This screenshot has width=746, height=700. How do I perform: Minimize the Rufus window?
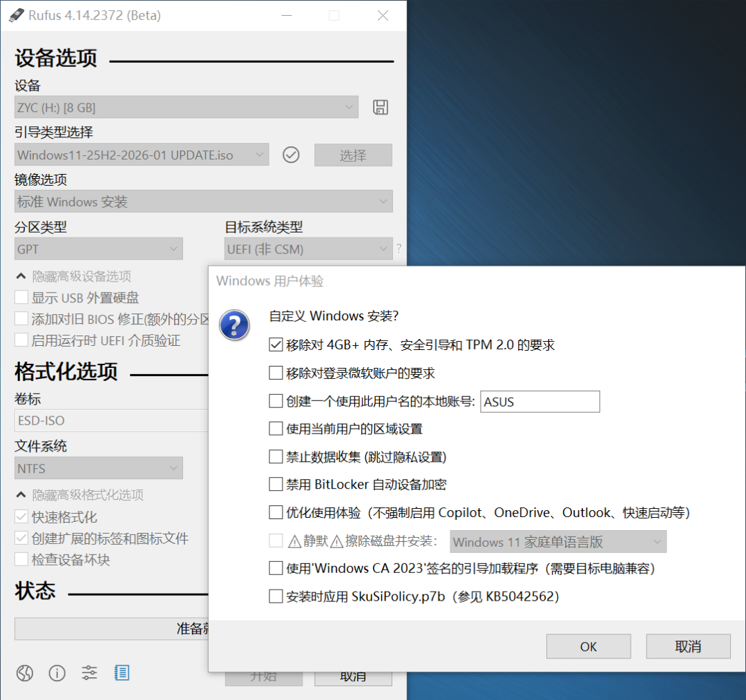pos(287,15)
